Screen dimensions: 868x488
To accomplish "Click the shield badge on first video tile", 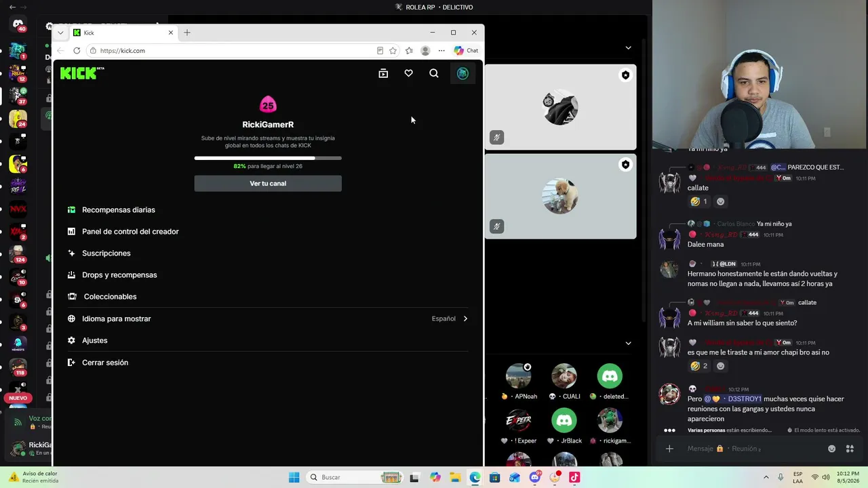I will (x=625, y=75).
